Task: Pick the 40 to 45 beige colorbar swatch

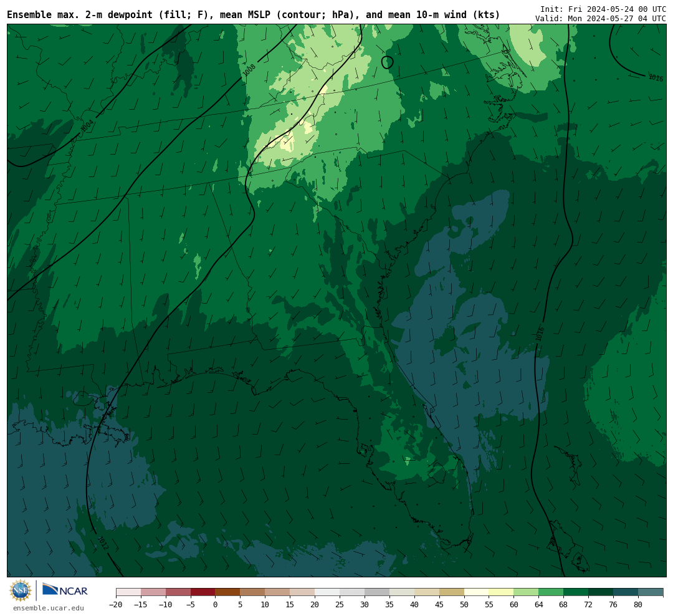Action: click(x=427, y=592)
